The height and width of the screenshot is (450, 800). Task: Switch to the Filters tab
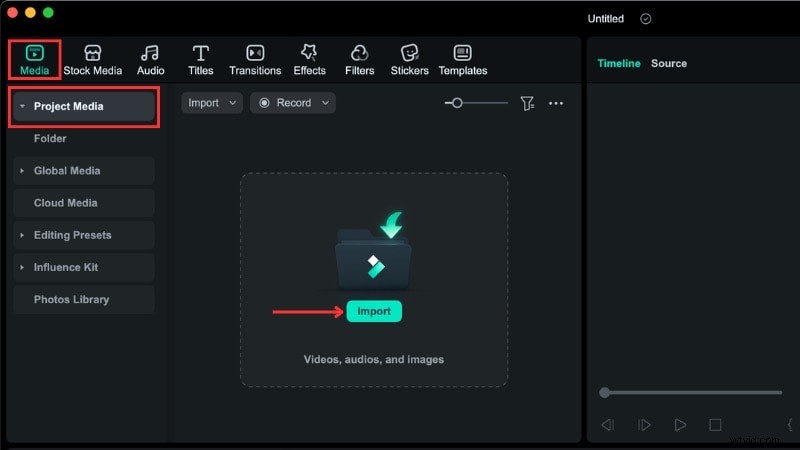click(359, 60)
